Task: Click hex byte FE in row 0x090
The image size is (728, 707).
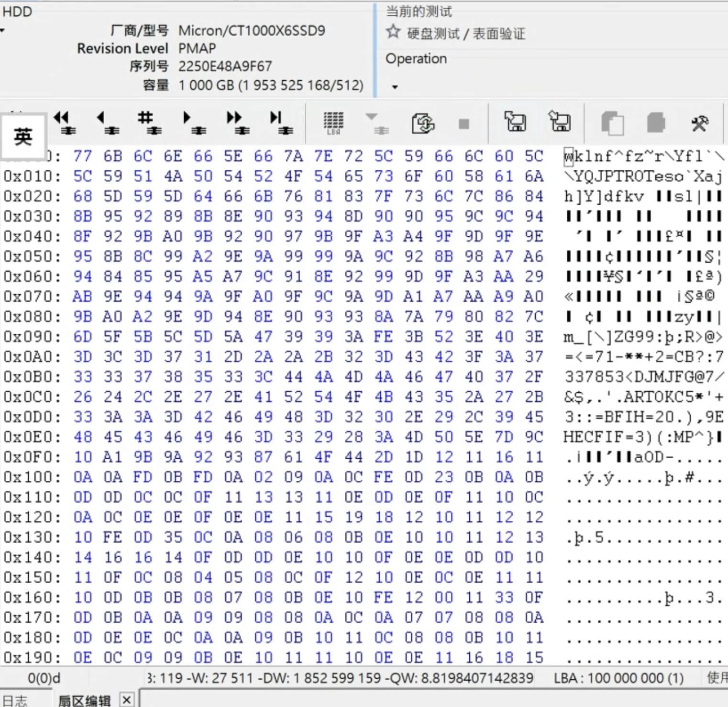Action: [383, 337]
